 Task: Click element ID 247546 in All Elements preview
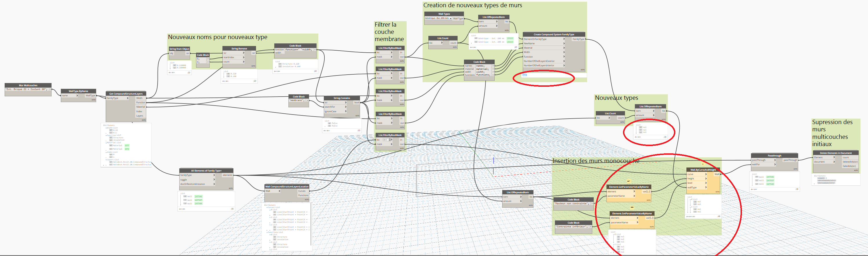(x=198, y=196)
